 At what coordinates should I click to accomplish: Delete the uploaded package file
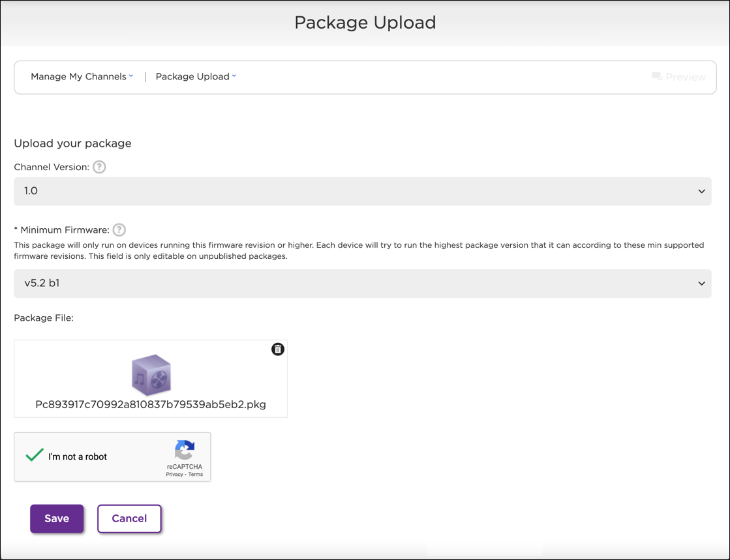click(278, 349)
